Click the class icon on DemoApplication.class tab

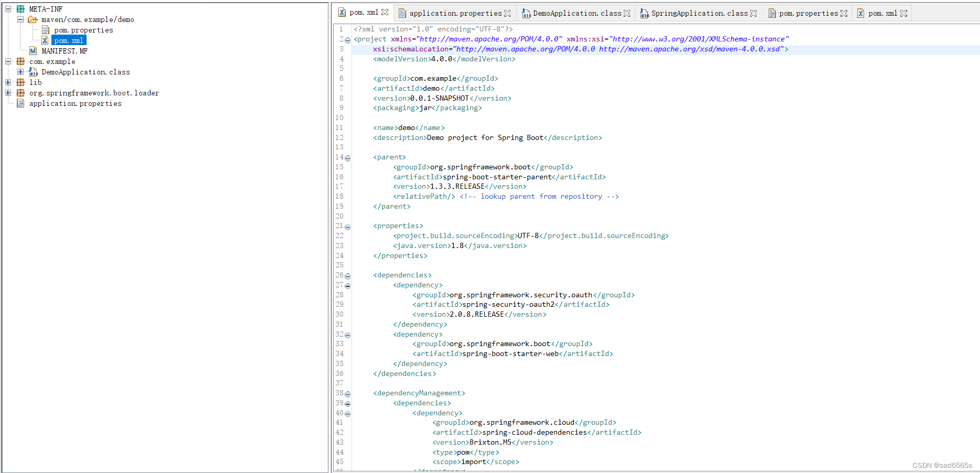526,13
